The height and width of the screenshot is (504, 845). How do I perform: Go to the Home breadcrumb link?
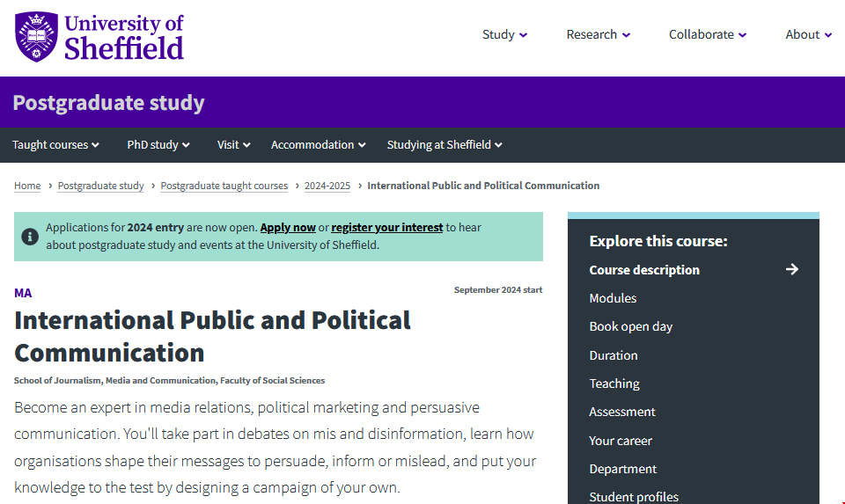(x=27, y=186)
